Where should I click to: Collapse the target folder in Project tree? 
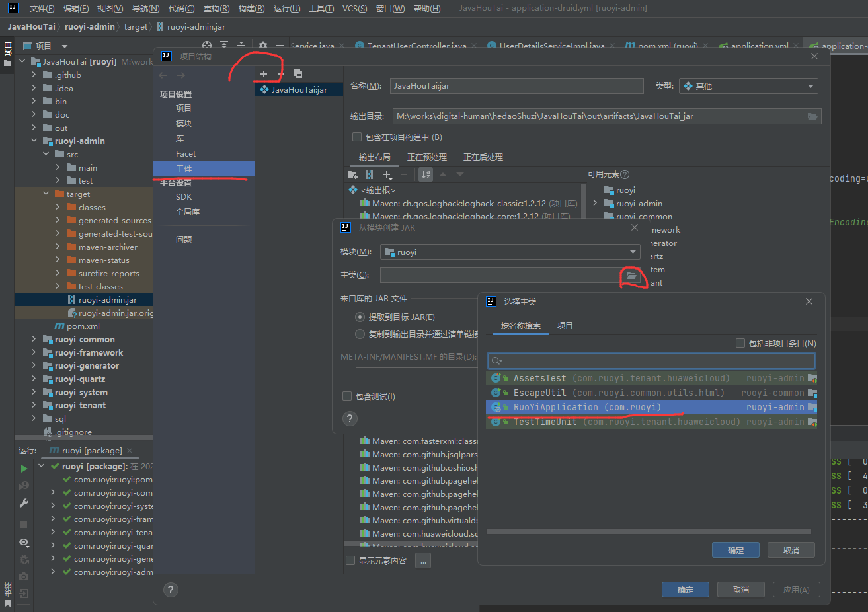tap(46, 194)
